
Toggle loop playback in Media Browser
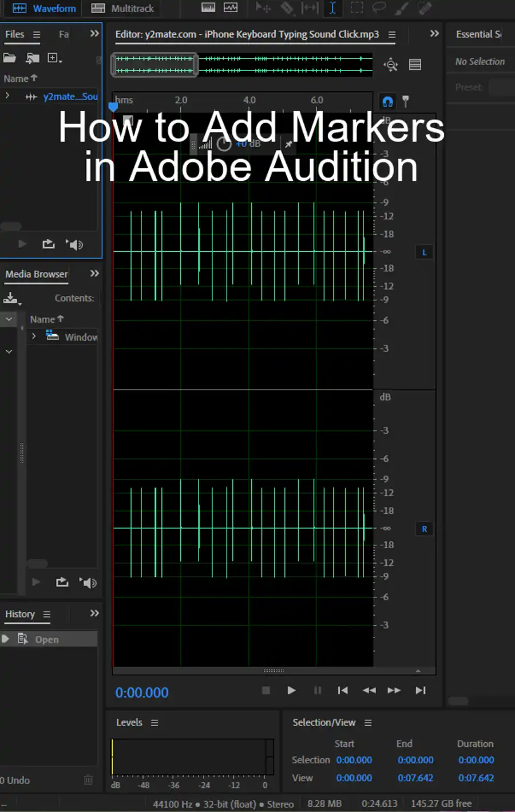point(62,582)
